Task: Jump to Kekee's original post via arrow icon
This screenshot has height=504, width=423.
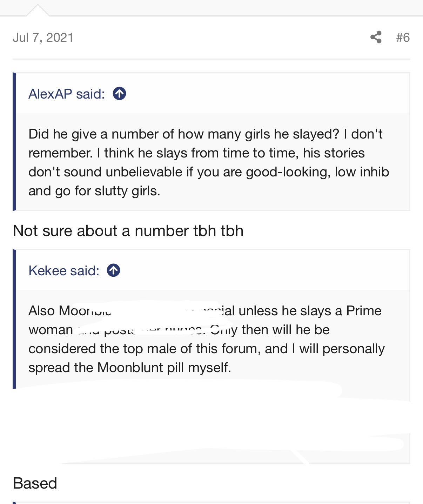Action: [113, 270]
